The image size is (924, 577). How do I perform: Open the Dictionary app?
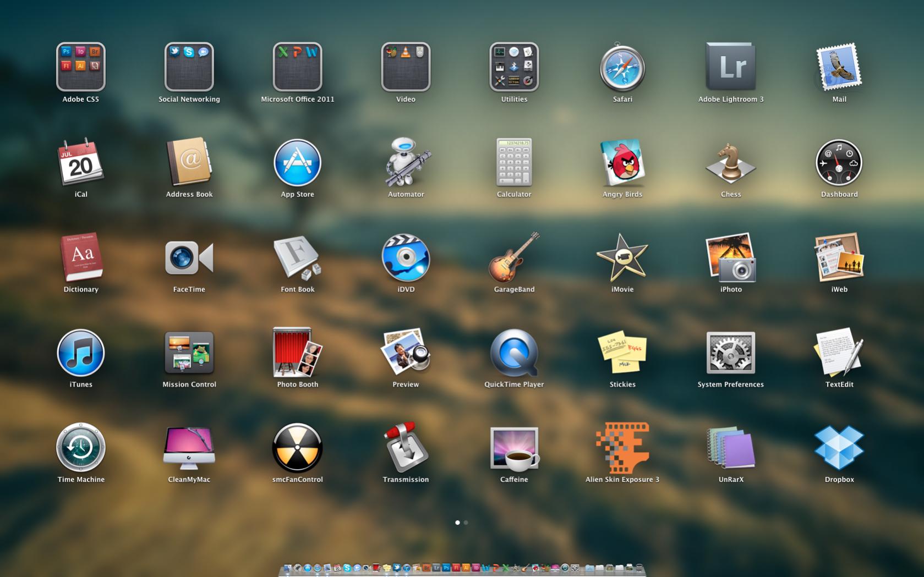click(x=80, y=257)
